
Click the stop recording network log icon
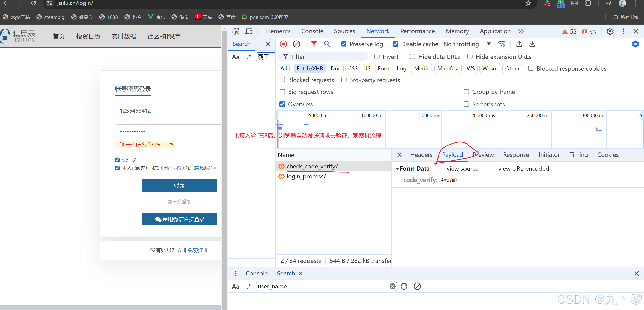pyautogui.click(x=283, y=44)
